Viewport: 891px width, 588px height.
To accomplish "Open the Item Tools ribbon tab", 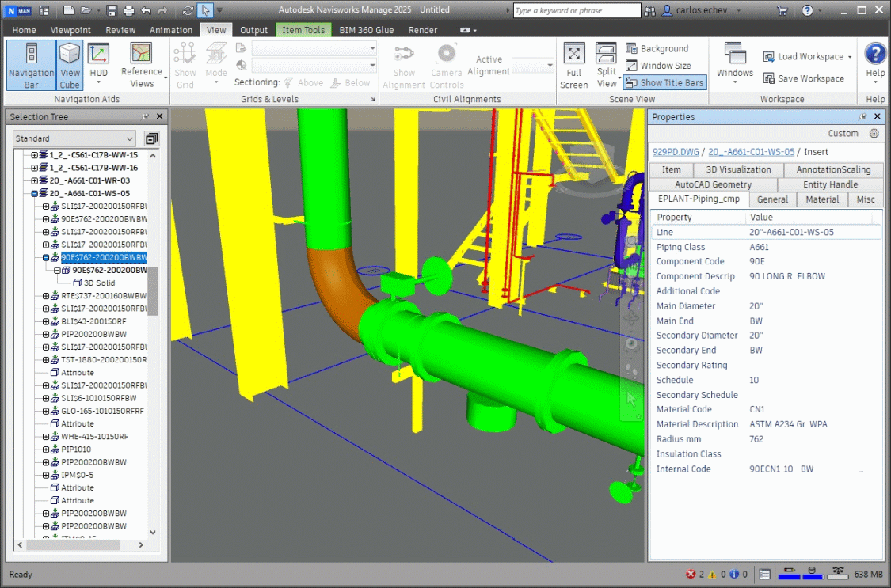I will tap(303, 30).
